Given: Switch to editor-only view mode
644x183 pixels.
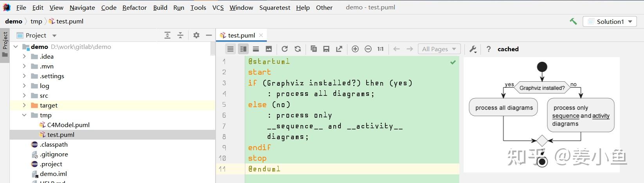Looking at the screenshot, I should (x=230, y=49).
